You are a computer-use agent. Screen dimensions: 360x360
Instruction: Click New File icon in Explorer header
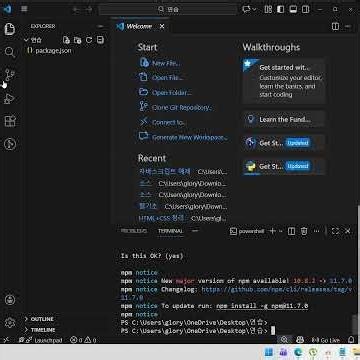[66, 40]
